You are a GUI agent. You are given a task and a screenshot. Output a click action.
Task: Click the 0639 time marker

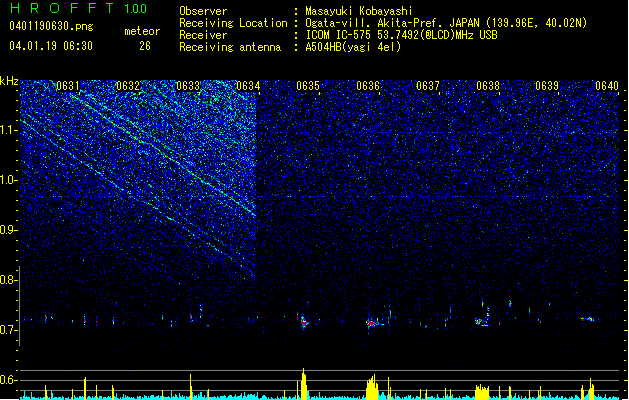point(547,86)
